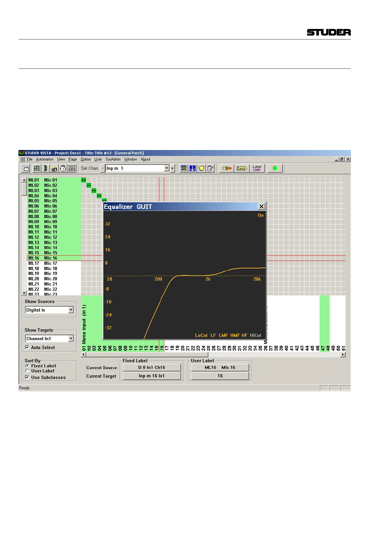
Task: Open the Window menu
Action: [131, 159]
